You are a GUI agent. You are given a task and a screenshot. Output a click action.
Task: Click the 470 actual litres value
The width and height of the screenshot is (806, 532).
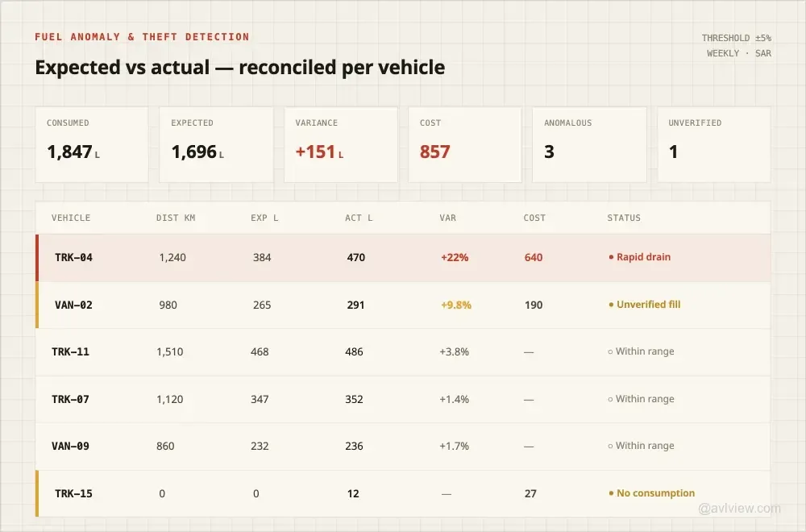[x=356, y=257]
